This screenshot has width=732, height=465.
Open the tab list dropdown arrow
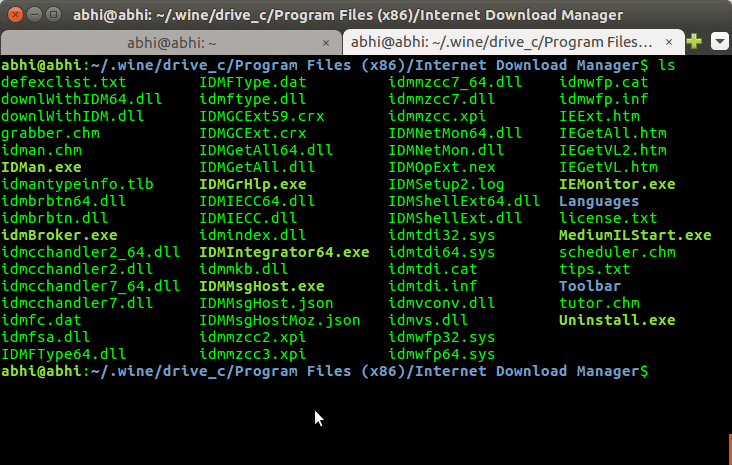click(x=720, y=42)
